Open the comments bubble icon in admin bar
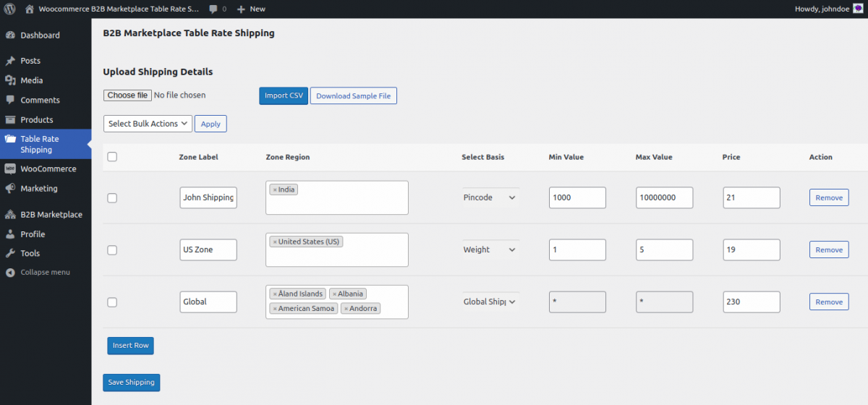 coord(213,9)
